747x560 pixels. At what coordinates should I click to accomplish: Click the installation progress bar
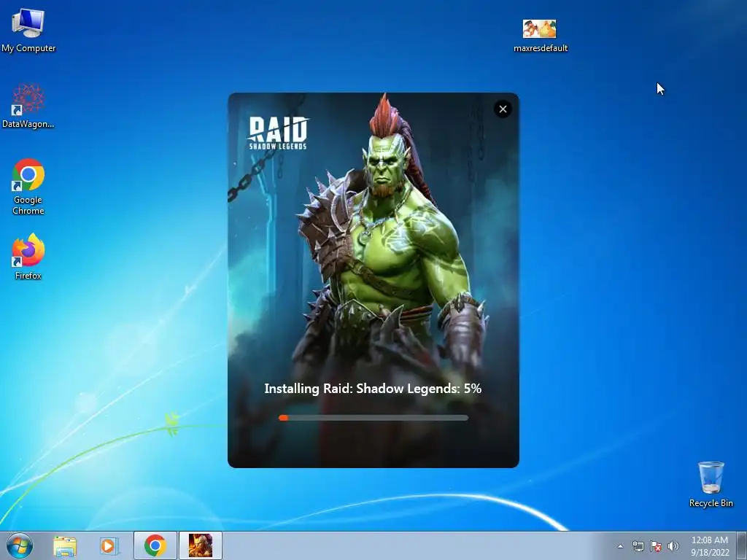[373, 418]
